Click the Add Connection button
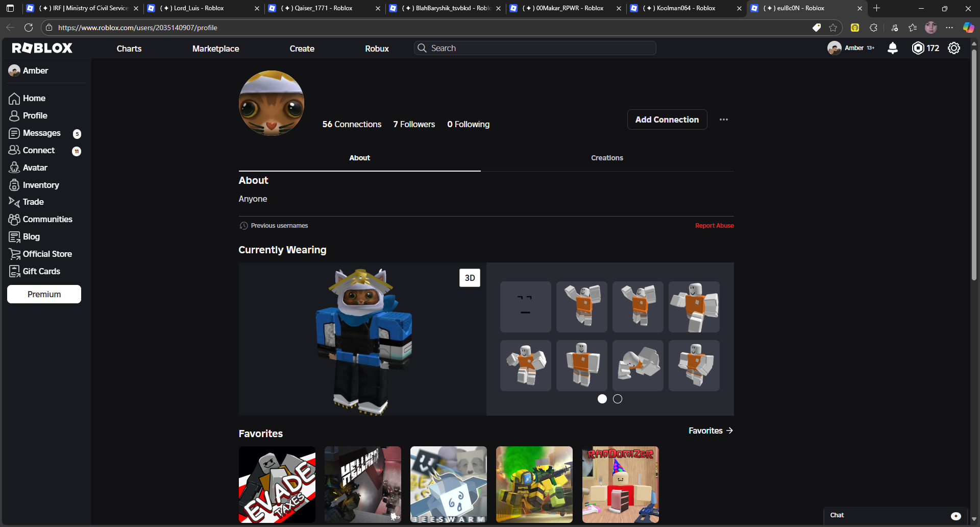The height and width of the screenshot is (527, 980). click(x=667, y=119)
